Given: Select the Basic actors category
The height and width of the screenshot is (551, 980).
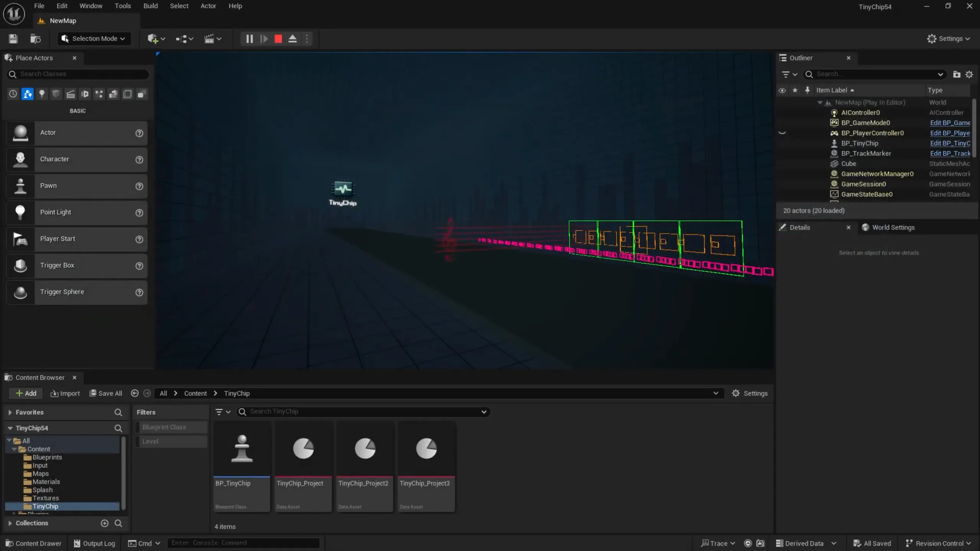Looking at the screenshot, I should coord(28,94).
